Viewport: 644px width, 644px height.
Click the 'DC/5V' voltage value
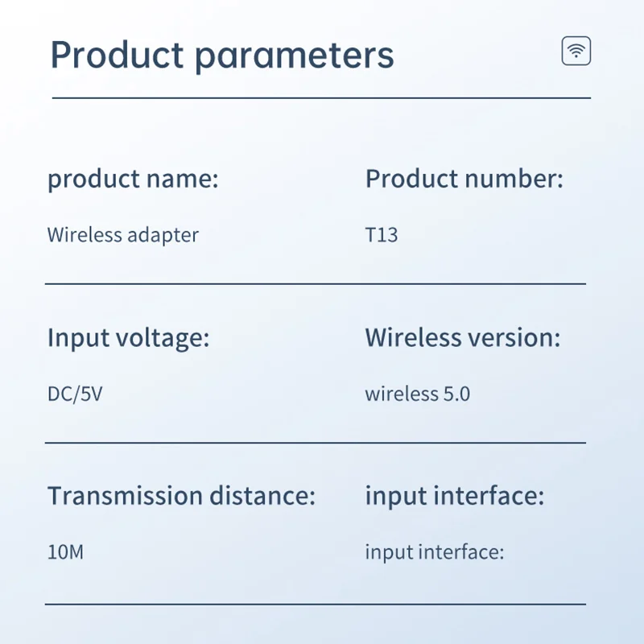[75, 394]
